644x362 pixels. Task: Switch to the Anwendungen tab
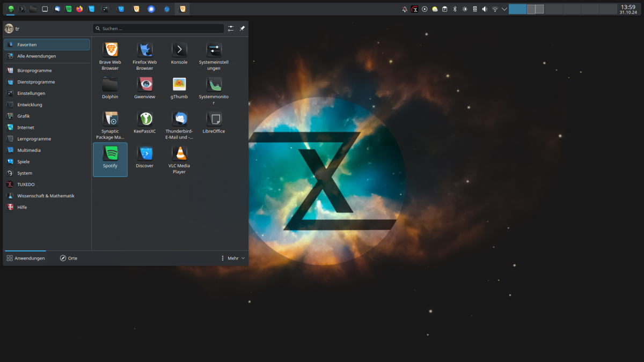[25, 258]
